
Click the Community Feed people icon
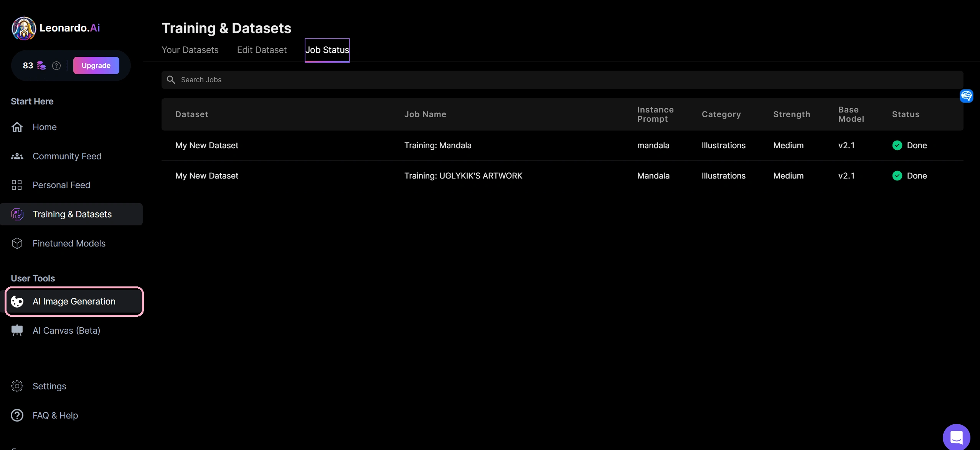17,156
